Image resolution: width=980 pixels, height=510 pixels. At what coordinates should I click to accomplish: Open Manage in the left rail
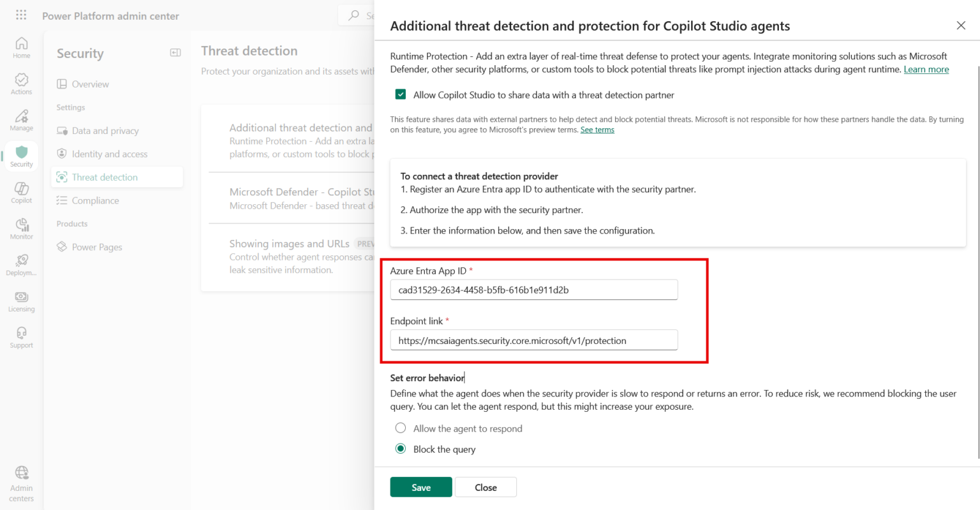tap(21, 120)
